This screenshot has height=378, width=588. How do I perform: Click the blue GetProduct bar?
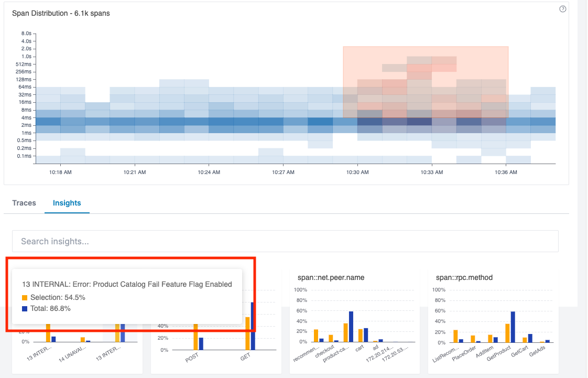[513, 327]
